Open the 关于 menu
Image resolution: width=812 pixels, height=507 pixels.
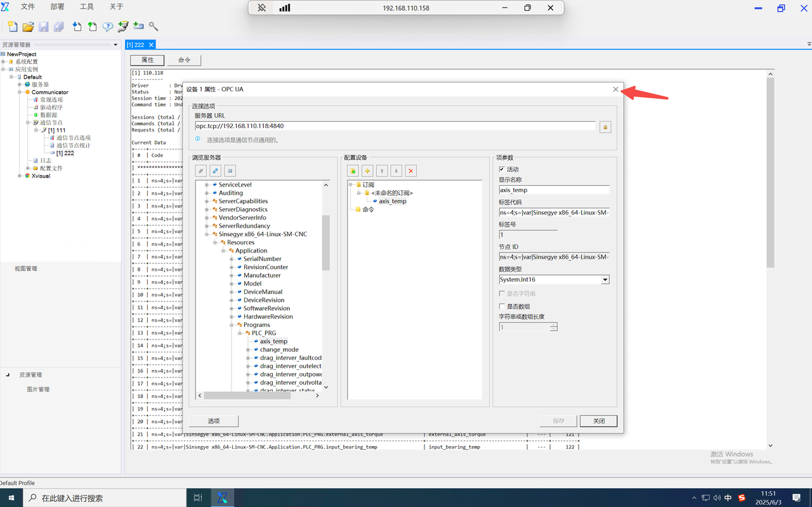coord(117,7)
